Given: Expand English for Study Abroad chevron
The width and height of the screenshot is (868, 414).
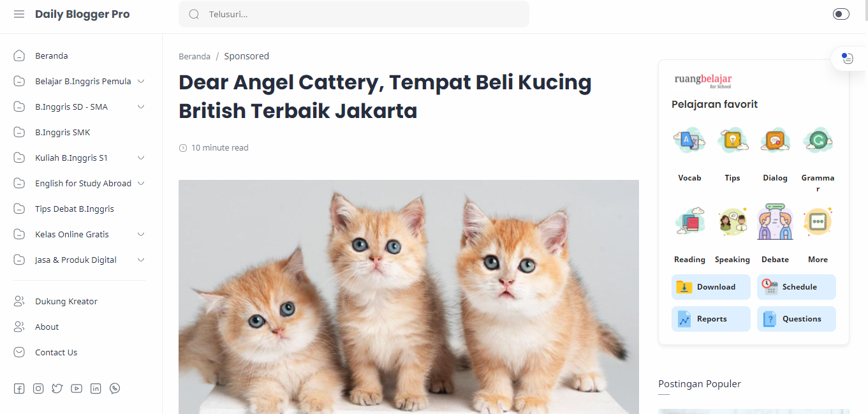Looking at the screenshot, I should (x=141, y=183).
